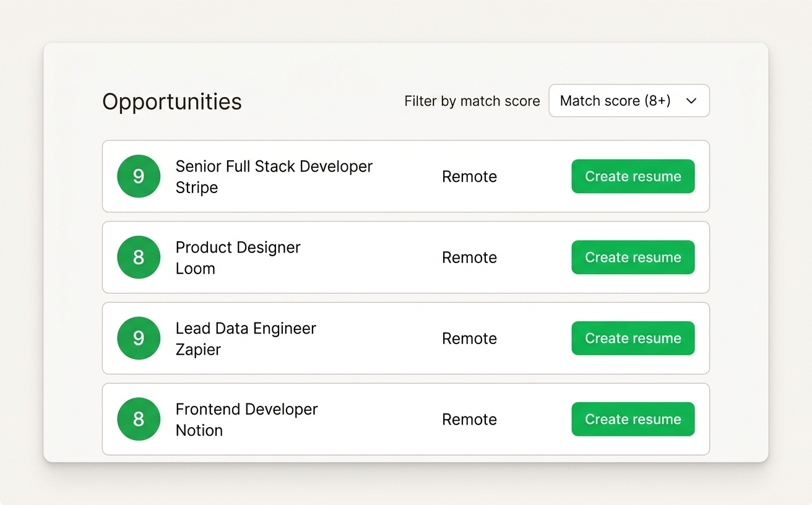Screen dimensions: 812x505
Task: Open the Match score (8+) dropdown
Action: (x=629, y=100)
